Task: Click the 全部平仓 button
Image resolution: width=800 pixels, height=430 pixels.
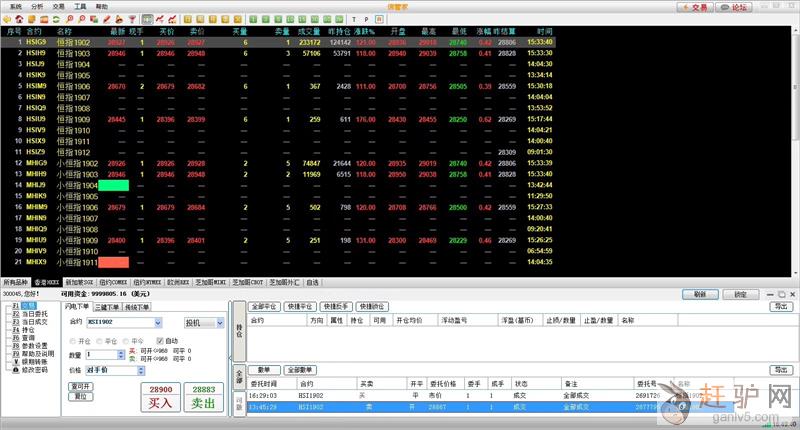Action: (264, 307)
